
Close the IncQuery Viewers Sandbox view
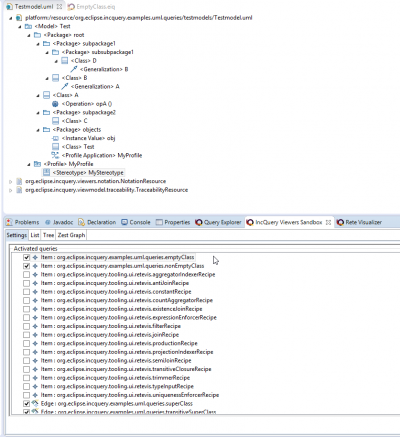coord(328,222)
